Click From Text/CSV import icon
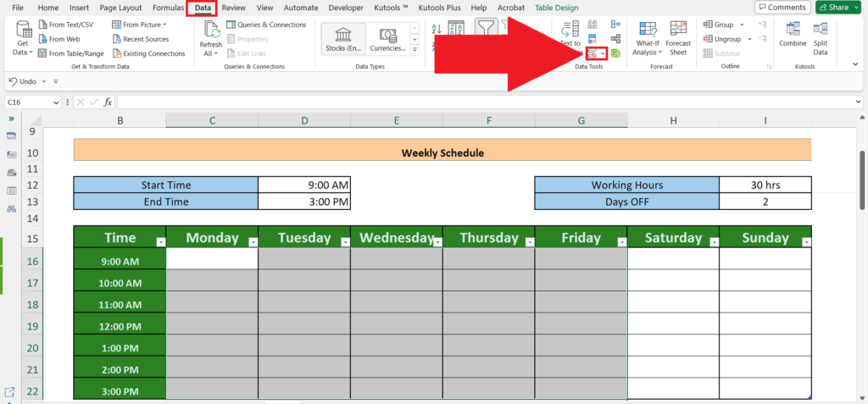 tap(43, 25)
